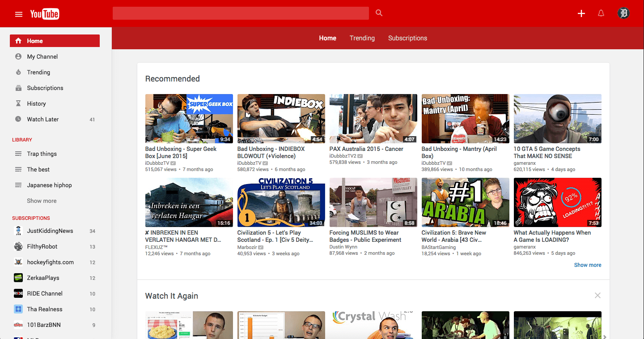Open the notifications bell
The image size is (644, 339).
pos(601,13)
